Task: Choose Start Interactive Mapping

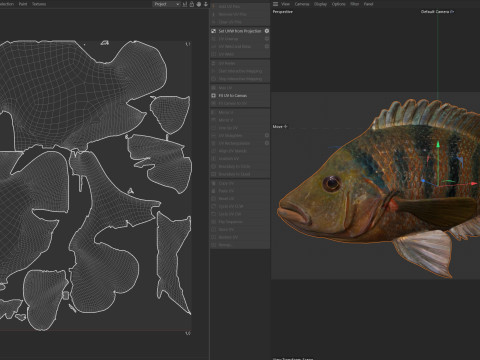Action: [x=240, y=71]
